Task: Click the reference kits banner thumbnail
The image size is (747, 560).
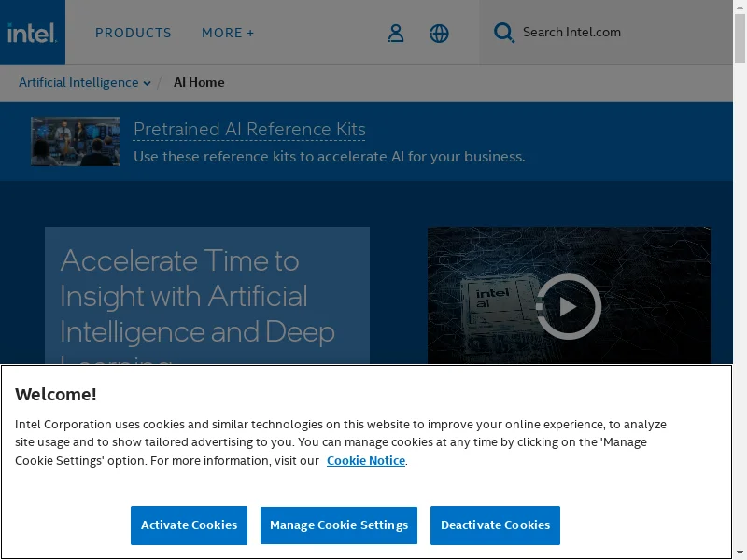Action: [x=76, y=142]
